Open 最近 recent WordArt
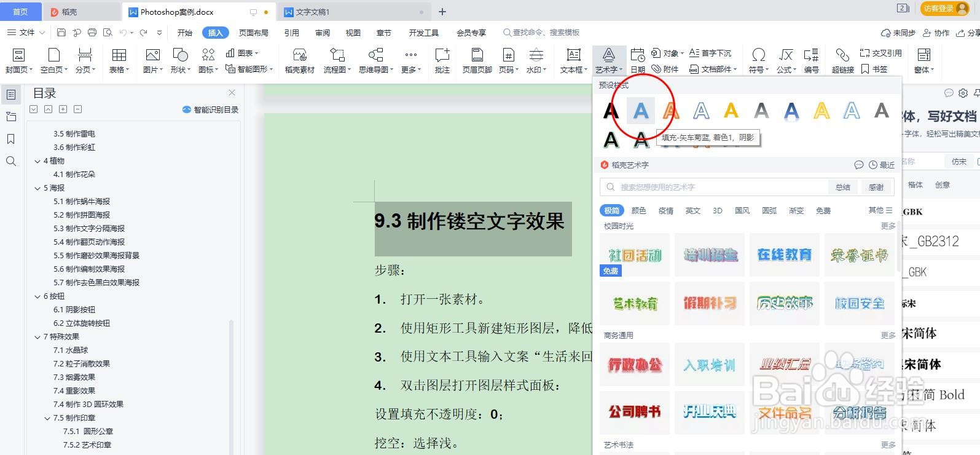980x455 pixels. pyautogui.click(x=882, y=165)
